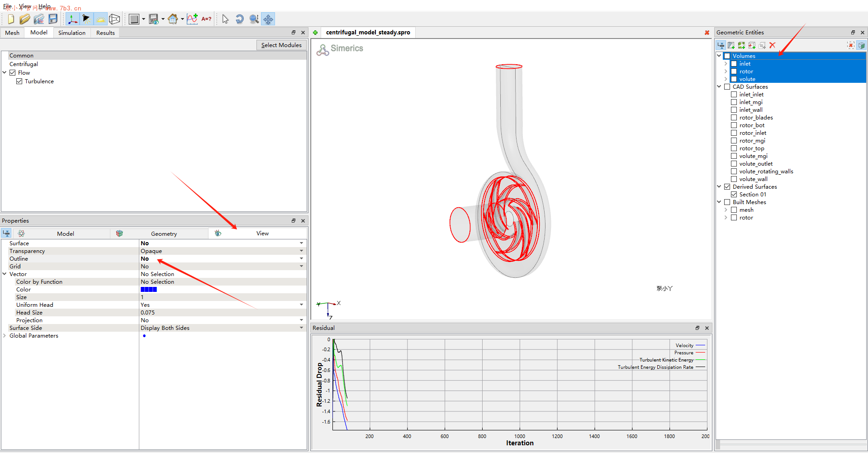Open the Surface property dropdown
The image size is (868, 453).
301,243
